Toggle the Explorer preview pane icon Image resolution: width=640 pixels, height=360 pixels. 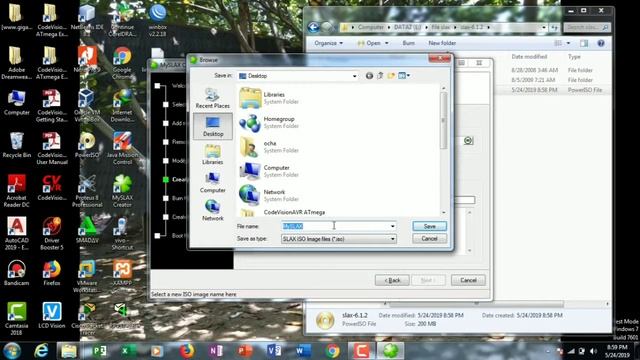pos(584,43)
